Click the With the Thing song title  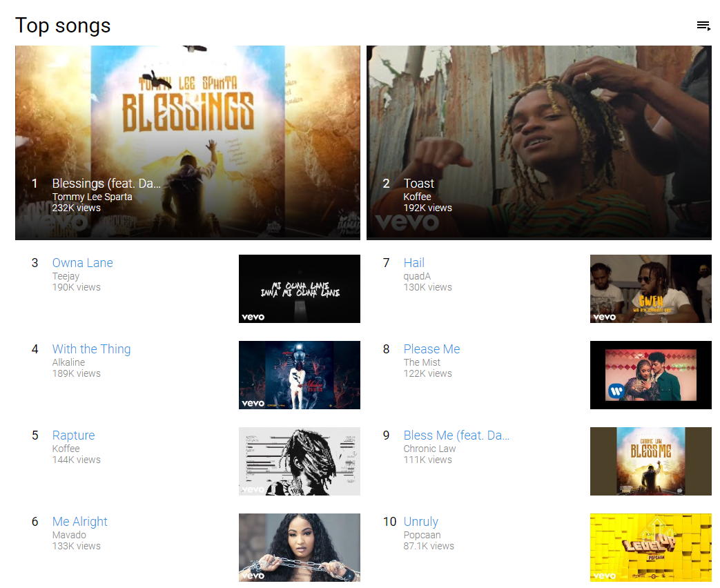coord(91,349)
